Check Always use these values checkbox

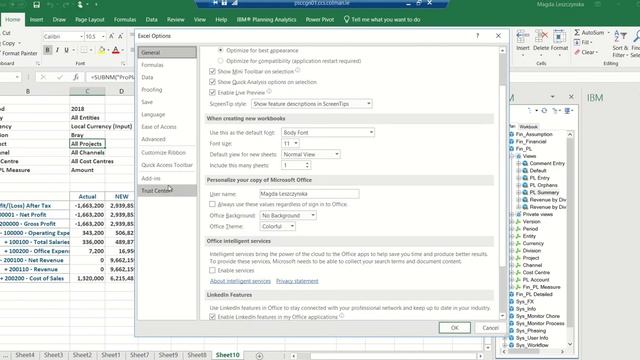(x=212, y=204)
